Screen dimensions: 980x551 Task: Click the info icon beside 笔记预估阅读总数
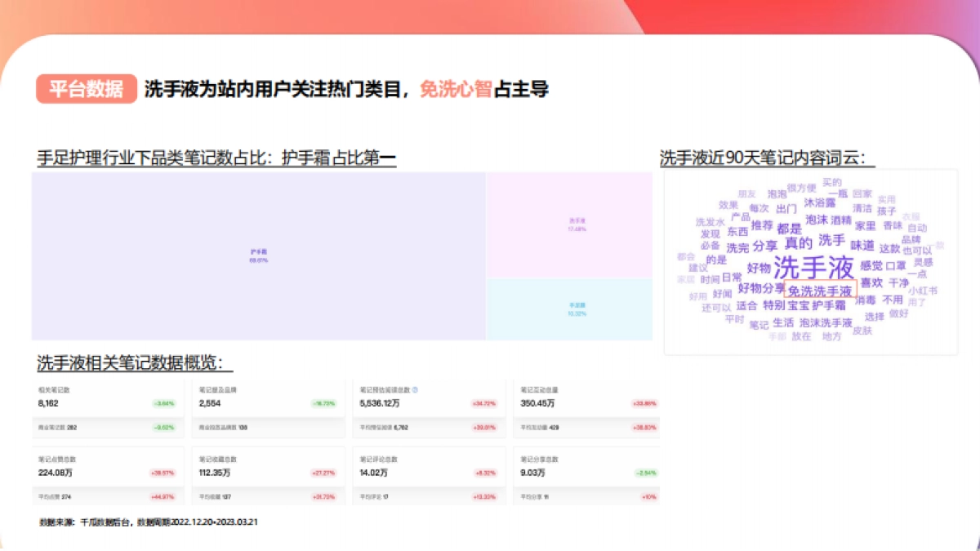click(x=414, y=391)
